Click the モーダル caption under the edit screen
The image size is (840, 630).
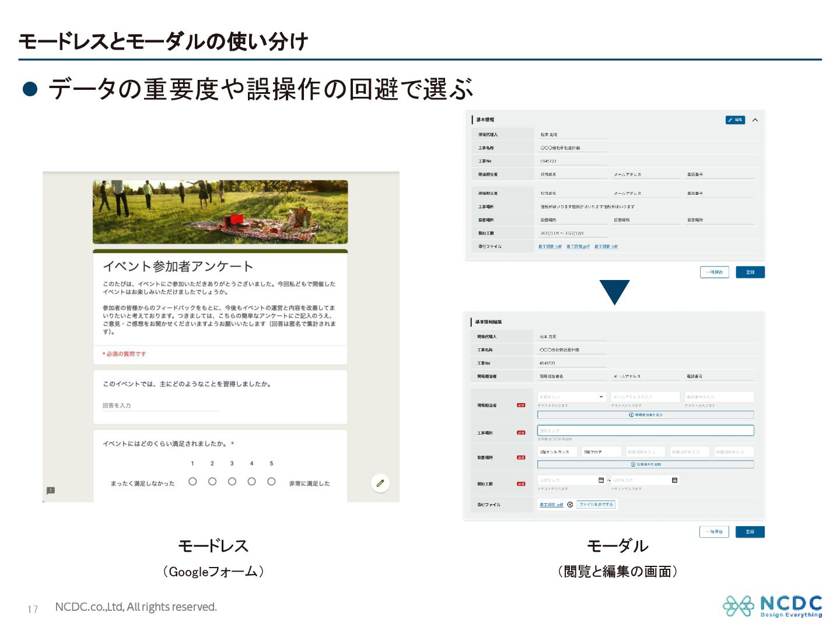tap(618, 546)
